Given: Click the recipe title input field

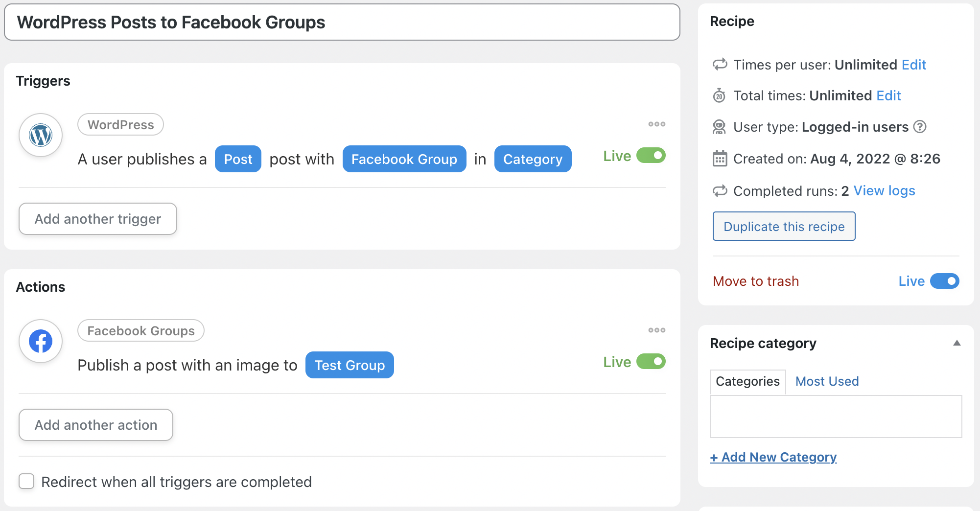Looking at the screenshot, I should tap(342, 22).
